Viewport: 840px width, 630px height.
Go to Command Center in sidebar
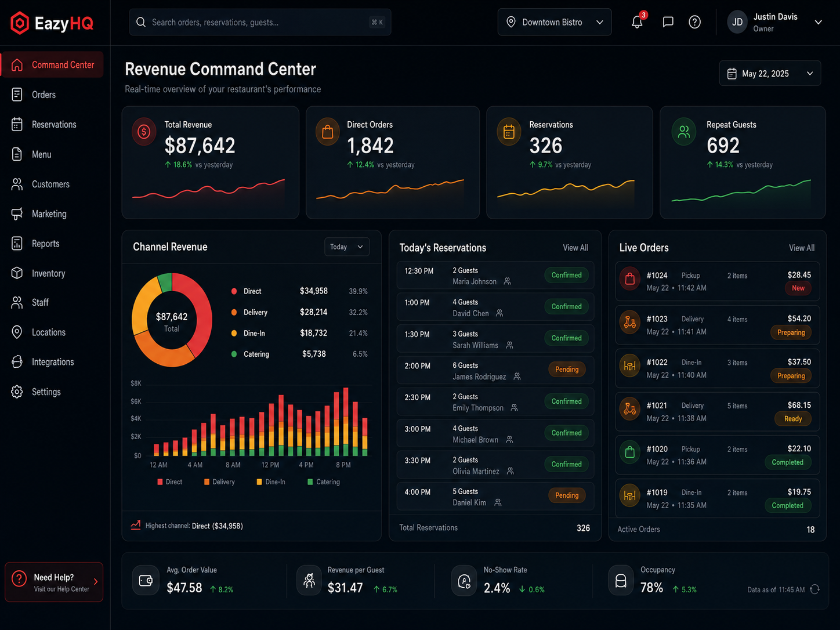pos(52,64)
